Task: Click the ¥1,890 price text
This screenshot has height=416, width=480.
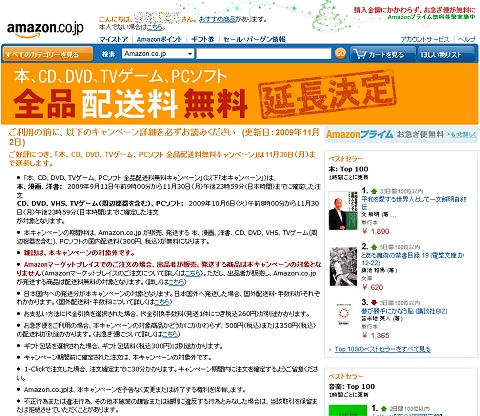Action: 376,231
